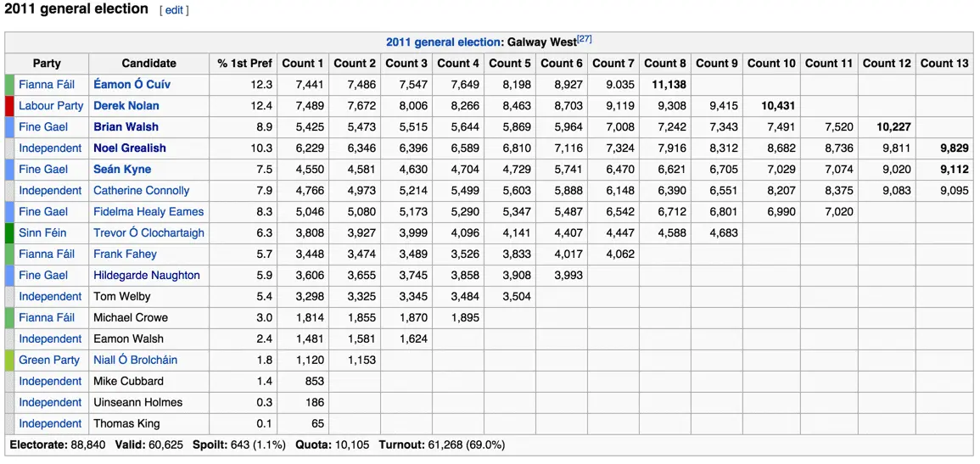Select the Count 1 column header
The width and height of the screenshot is (980, 464).
(x=303, y=63)
